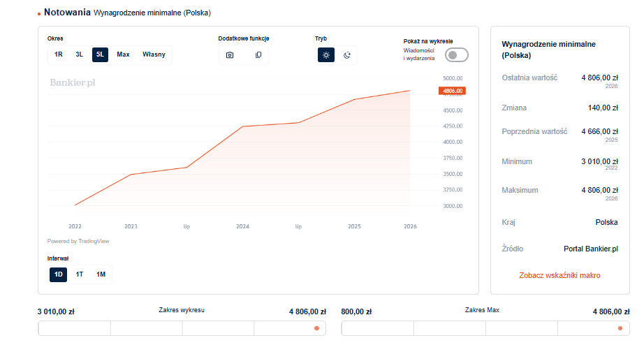
Task: Toggle news and events on chart
Action: [457, 55]
